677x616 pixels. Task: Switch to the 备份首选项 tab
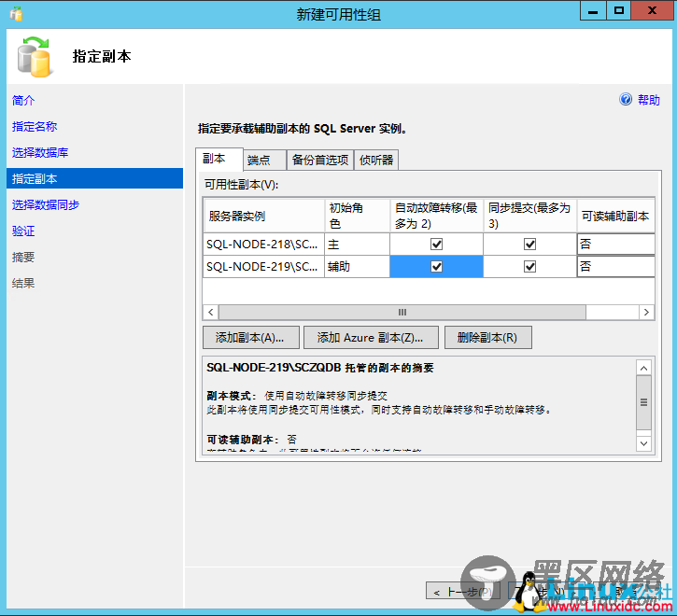(x=320, y=161)
